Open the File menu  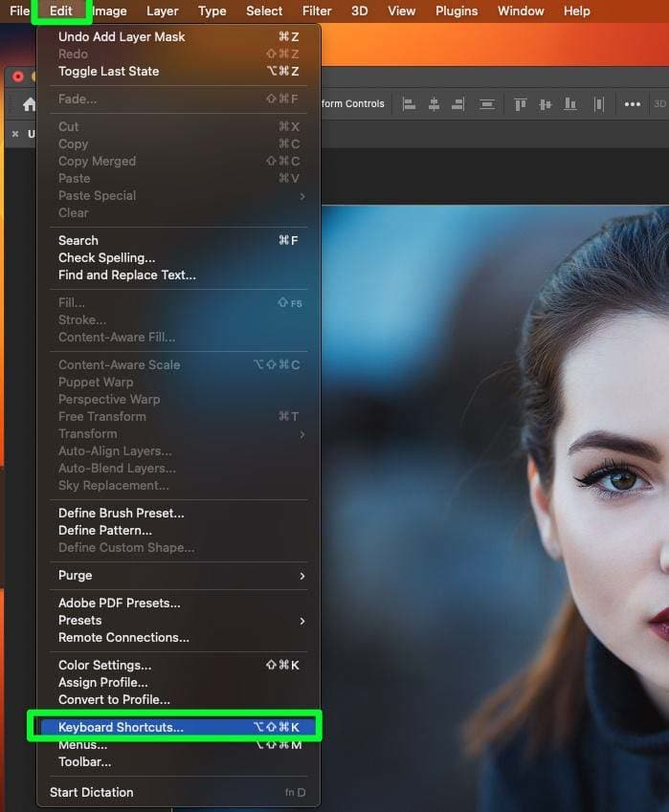(20, 11)
